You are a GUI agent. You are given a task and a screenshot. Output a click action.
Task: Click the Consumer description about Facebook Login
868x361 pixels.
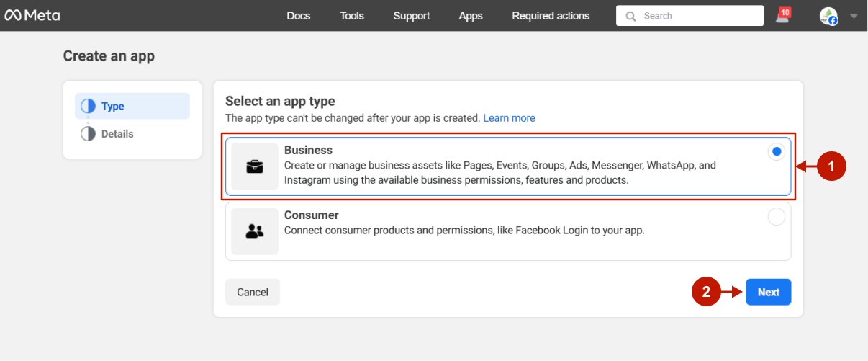[x=464, y=231]
